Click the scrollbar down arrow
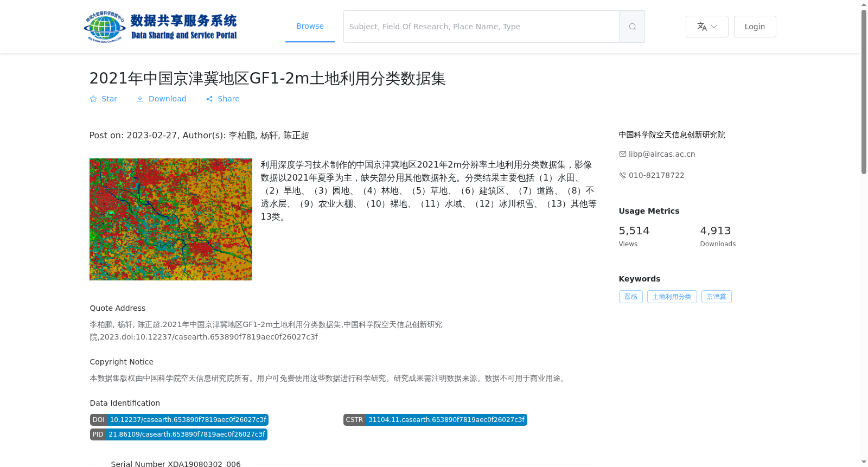This screenshot has width=868, height=467. [864, 462]
